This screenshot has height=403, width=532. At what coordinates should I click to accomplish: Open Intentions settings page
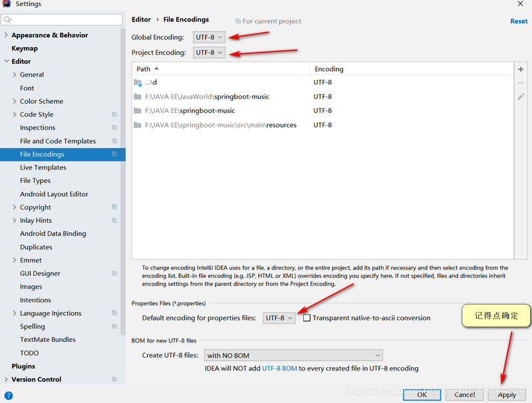click(35, 300)
